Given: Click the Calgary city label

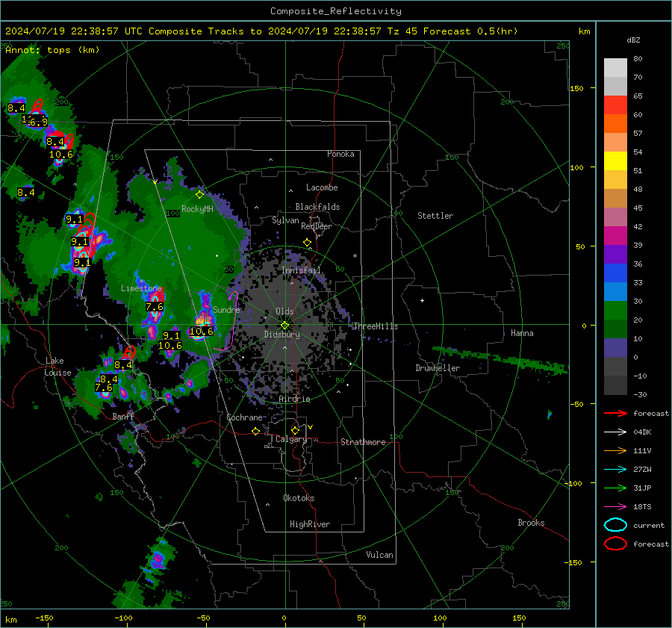Looking at the screenshot, I should pyautogui.click(x=291, y=439).
